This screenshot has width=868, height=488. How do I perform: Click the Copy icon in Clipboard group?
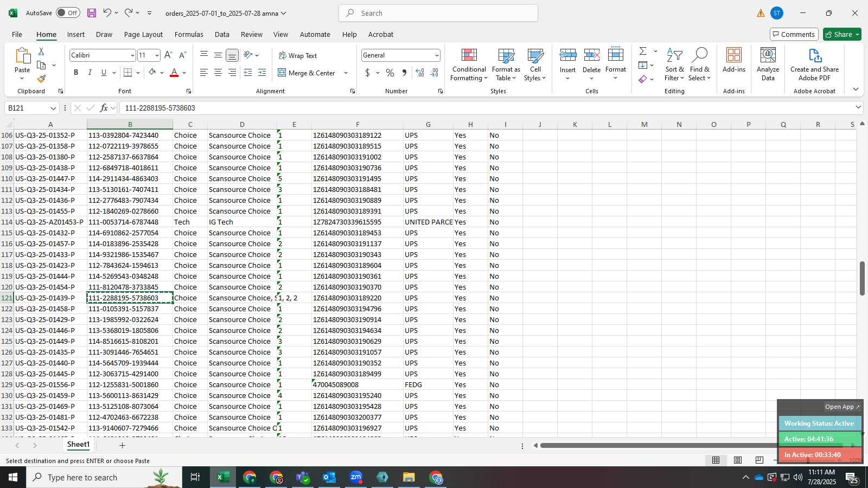coord(41,65)
